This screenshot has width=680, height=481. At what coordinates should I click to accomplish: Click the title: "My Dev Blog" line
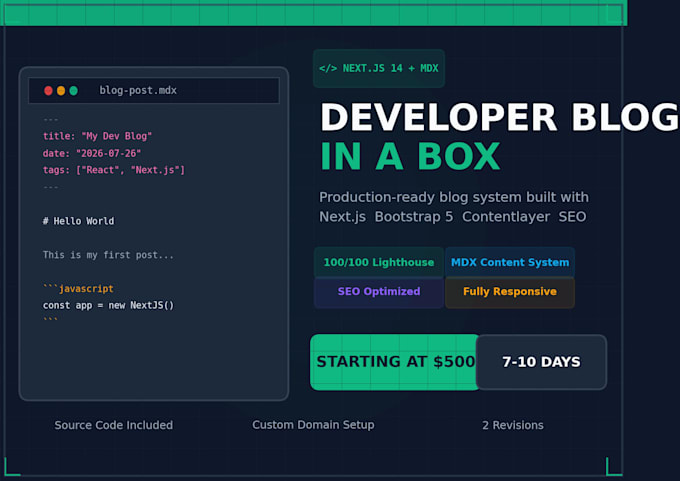point(97,136)
